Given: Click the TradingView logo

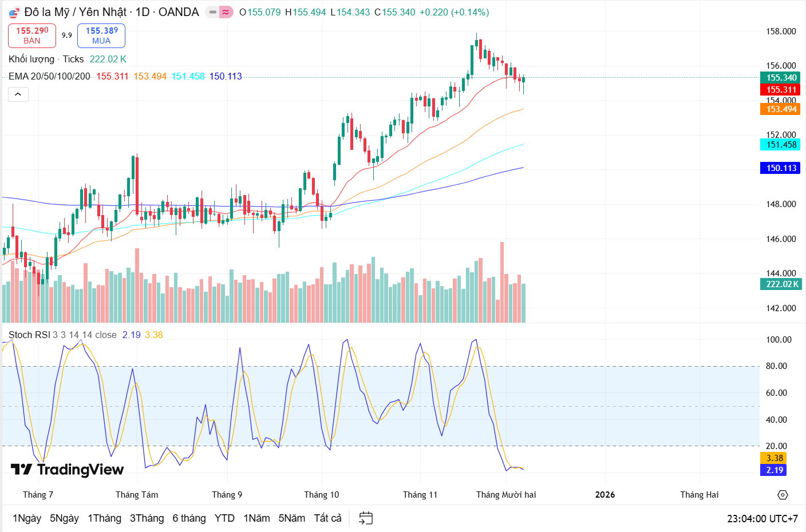Looking at the screenshot, I should pyautogui.click(x=67, y=470).
